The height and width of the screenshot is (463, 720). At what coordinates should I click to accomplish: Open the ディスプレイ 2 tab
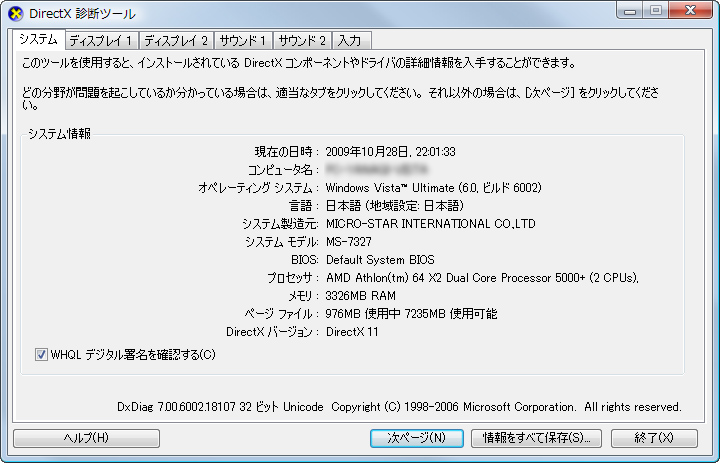point(176,40)
